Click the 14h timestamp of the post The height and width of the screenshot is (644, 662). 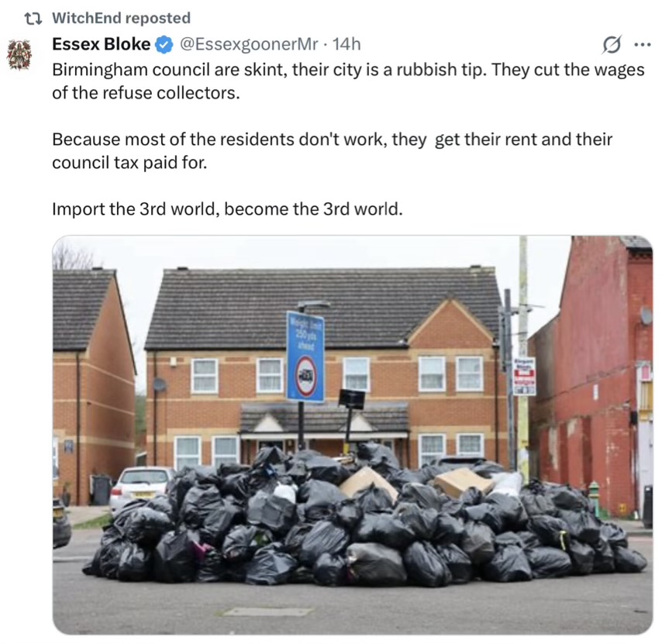347,44
